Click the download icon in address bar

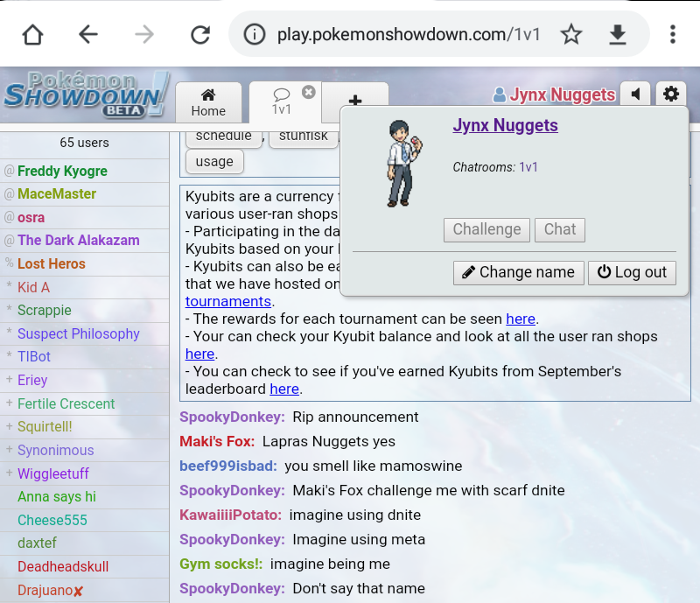tap(618, 34)
